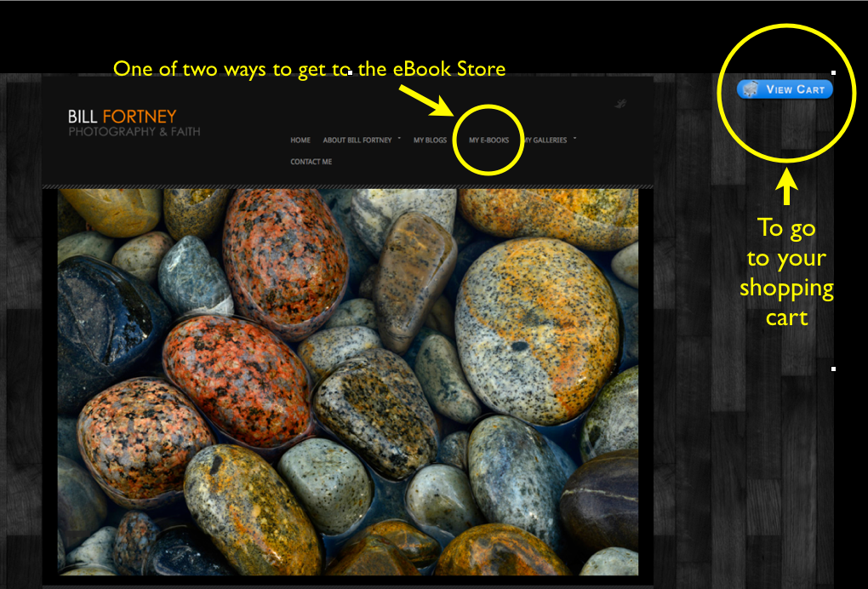Click the Bill Fortney logo
The image size is (868, 589).
point(123,117)
